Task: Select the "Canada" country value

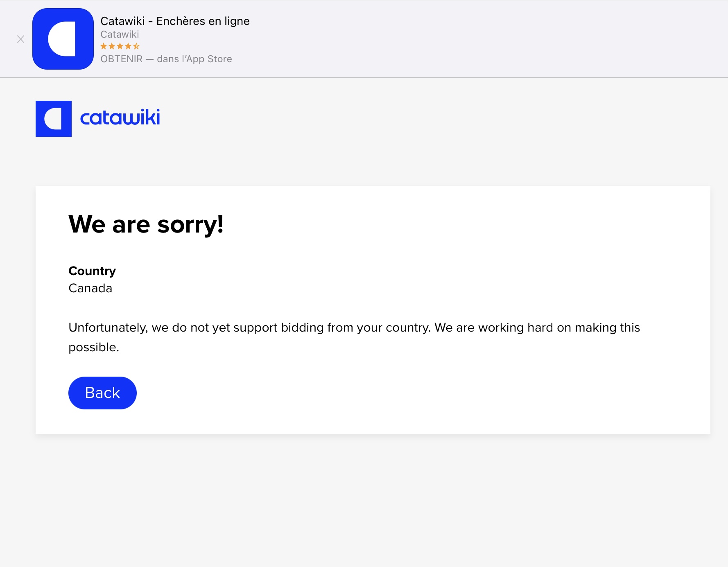Action: coord(90,288)
